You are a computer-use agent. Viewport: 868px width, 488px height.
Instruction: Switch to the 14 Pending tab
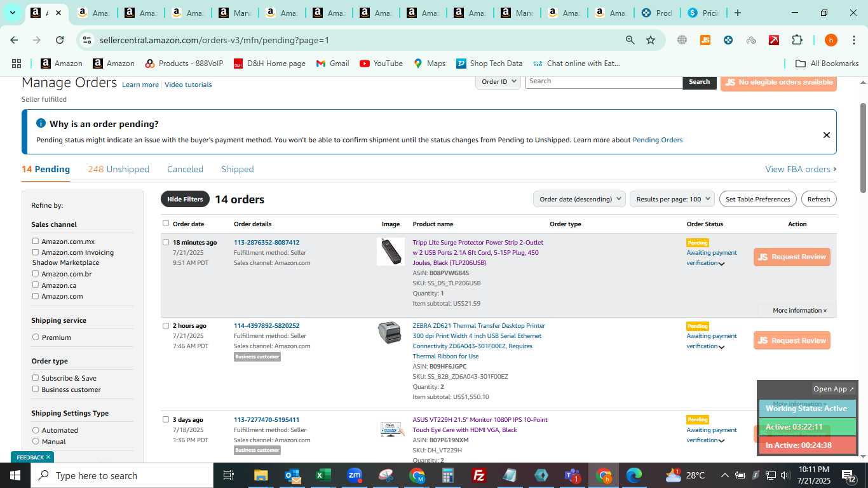(46, 169)
